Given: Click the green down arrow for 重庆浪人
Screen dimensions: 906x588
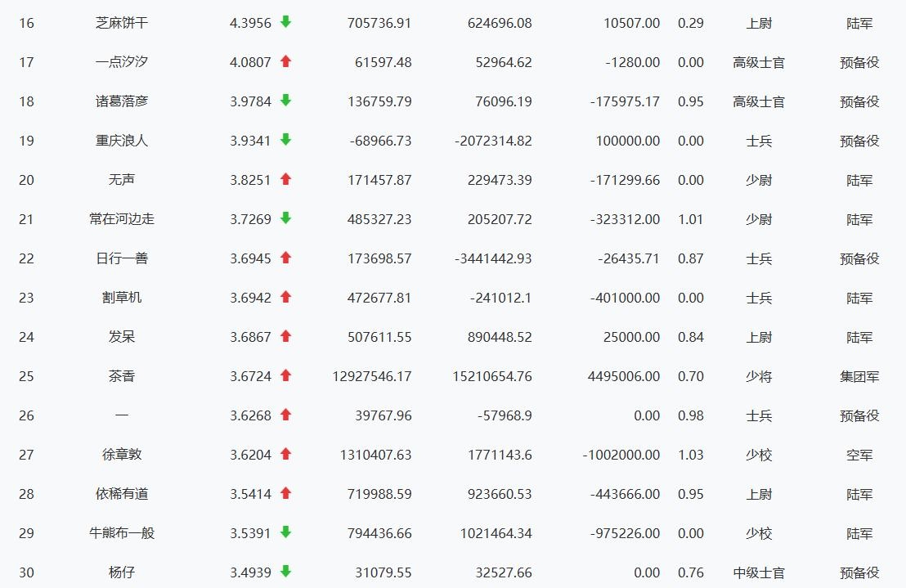Looking at the screenshot, I should tap(285, 140).
